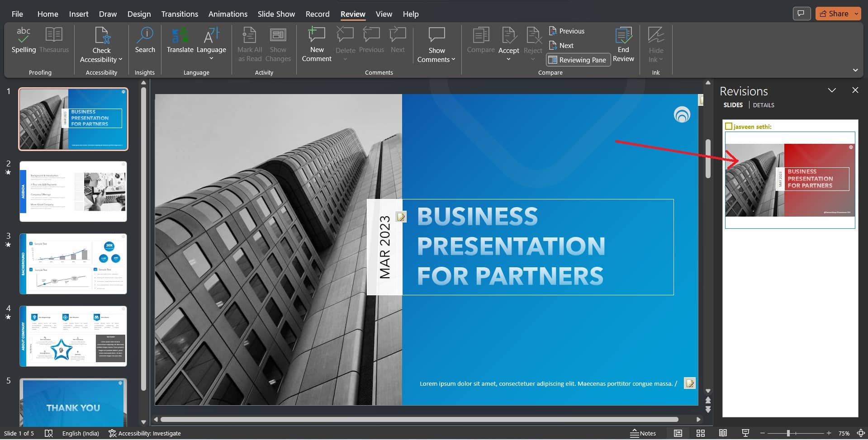Open the Search pane
Screen dimensions: 868x440
145,41
